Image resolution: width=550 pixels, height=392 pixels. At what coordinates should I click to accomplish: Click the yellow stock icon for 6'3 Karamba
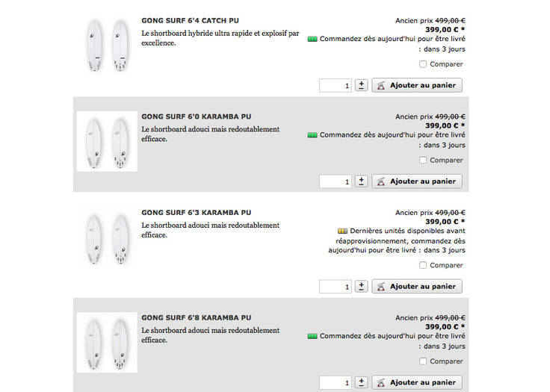(x=342, y=231)
